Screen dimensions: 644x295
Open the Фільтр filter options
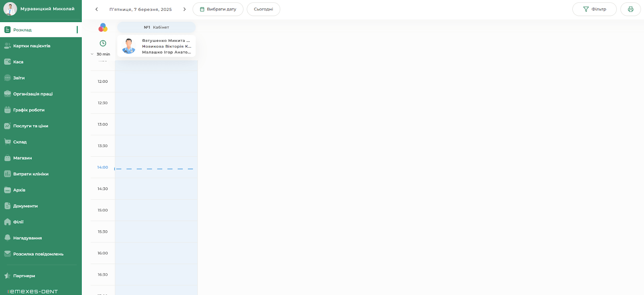(x=594, y=9)
